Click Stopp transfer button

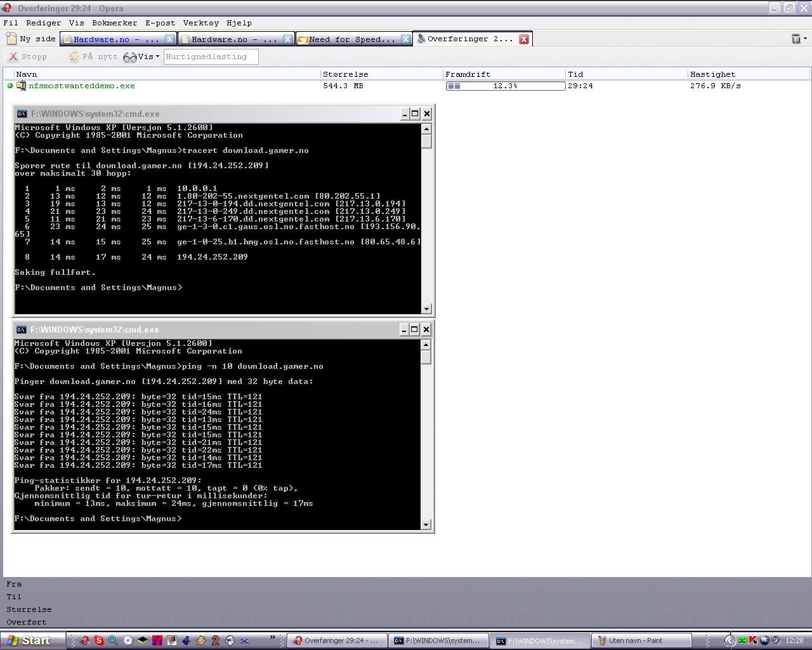[x=27, y=56]
